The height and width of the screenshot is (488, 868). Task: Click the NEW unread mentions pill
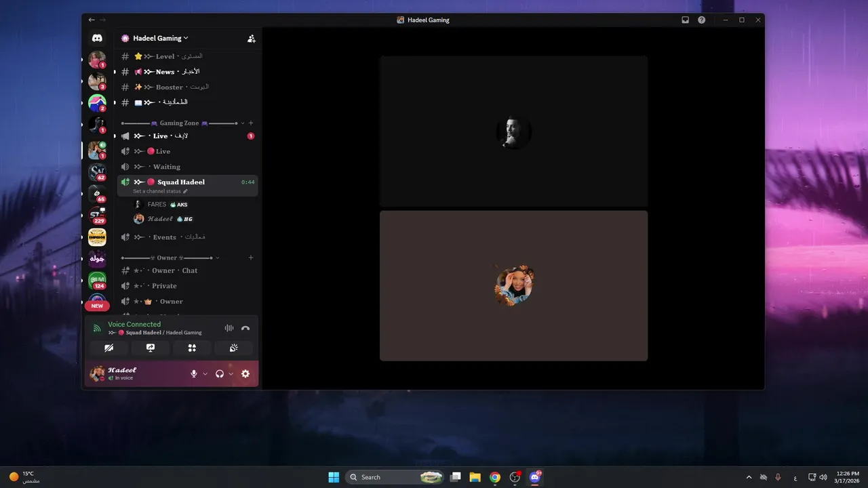(x=97, y=306)
